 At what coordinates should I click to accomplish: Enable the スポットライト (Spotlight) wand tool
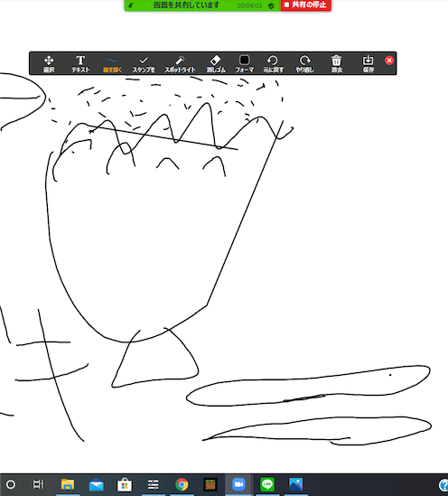coord(180,64)
